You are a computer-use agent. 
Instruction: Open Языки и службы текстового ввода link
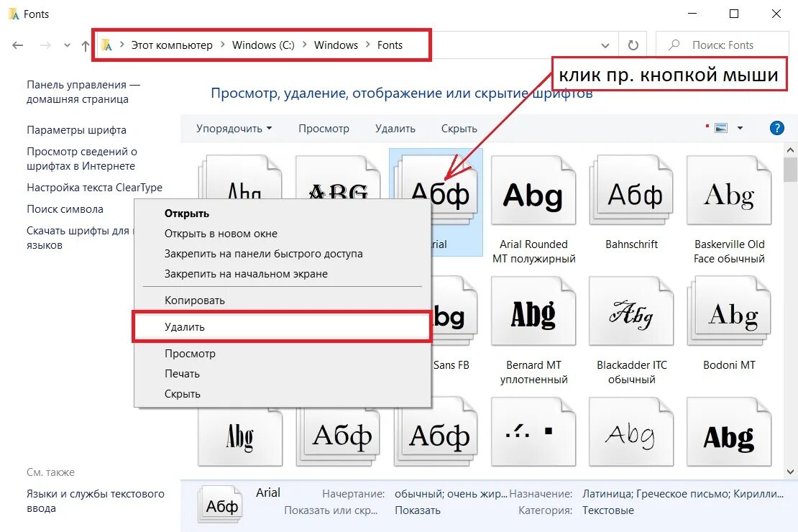click(95, 500)
